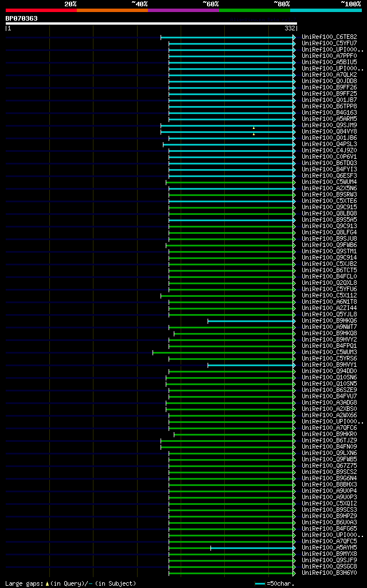Select the UniRef100_B9HKQ6 label

pos(330,320)
